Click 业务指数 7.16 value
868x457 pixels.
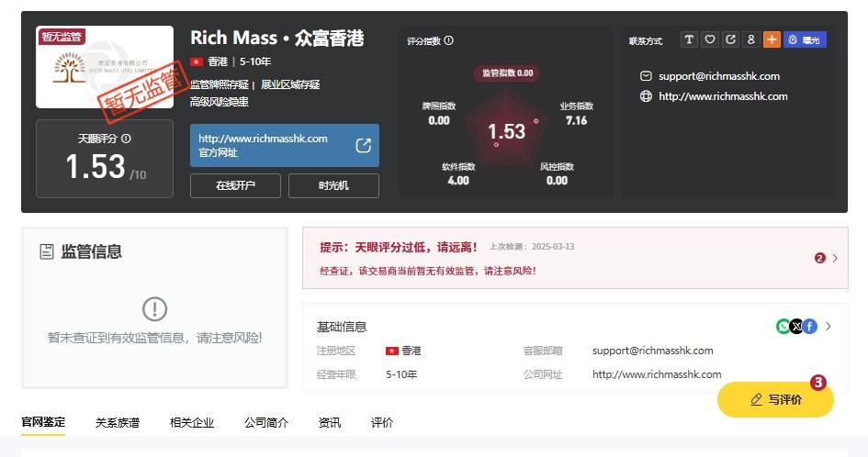click(576, 120)
